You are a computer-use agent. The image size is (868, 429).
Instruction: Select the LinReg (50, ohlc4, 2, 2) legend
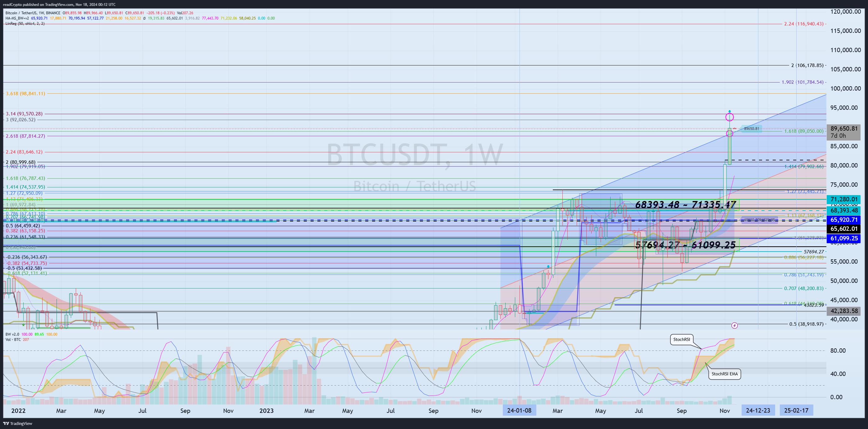point(25,24)
